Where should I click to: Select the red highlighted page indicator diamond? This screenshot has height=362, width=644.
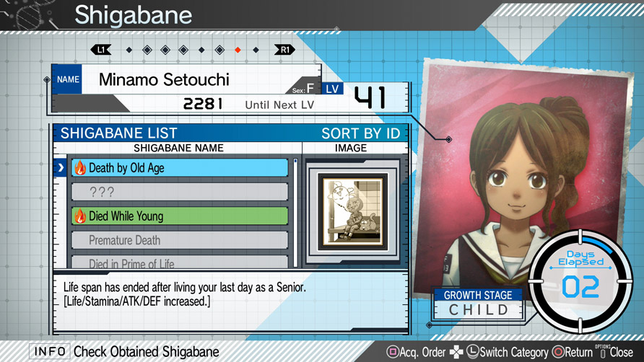238,50
